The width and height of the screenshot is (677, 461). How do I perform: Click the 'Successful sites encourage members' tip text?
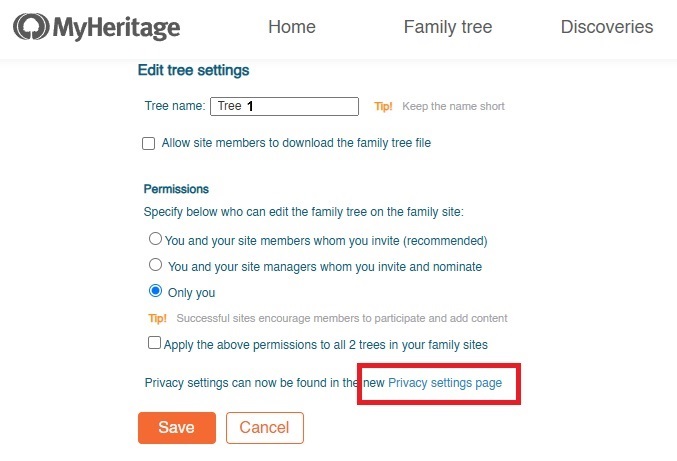click(x=342, y=319)
